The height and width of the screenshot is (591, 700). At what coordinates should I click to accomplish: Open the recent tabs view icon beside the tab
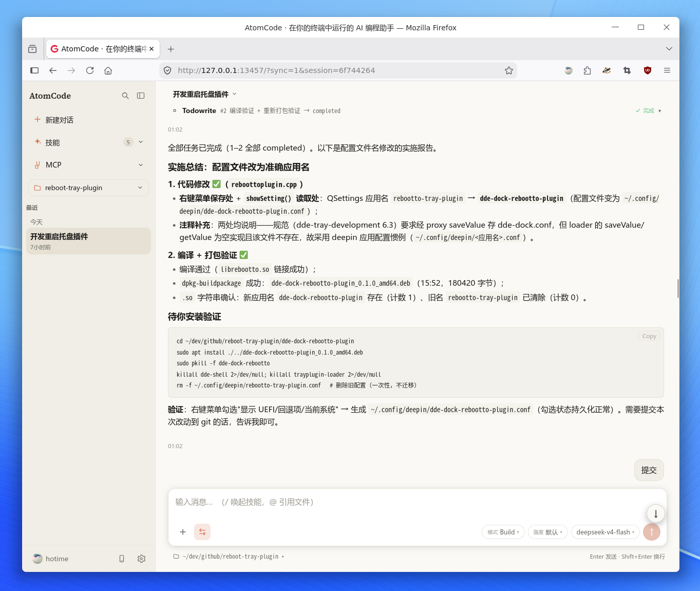tap(32, 49)
